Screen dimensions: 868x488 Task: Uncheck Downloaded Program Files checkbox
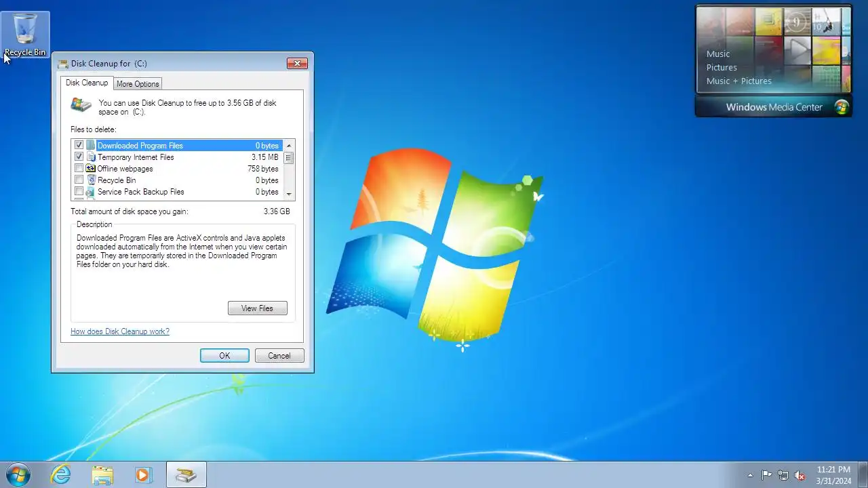pyautogui.click(x=79, y=146)
